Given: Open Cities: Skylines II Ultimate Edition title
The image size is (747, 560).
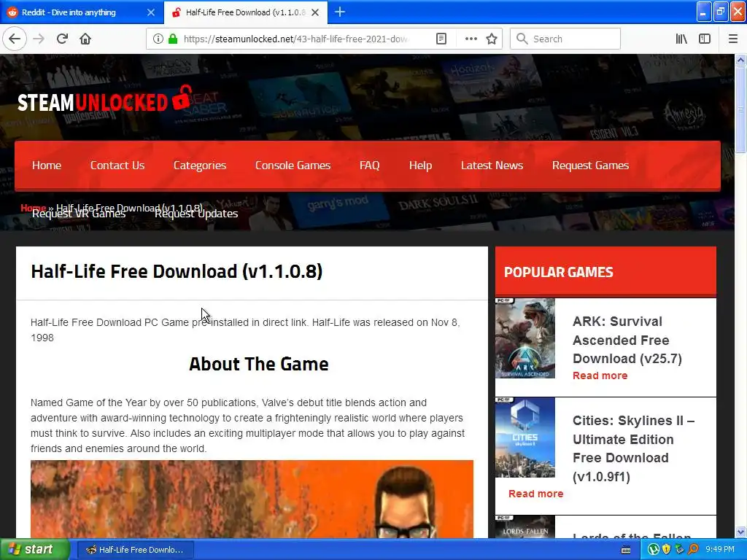Looking at the screenshot, I should tap(634, 448).
